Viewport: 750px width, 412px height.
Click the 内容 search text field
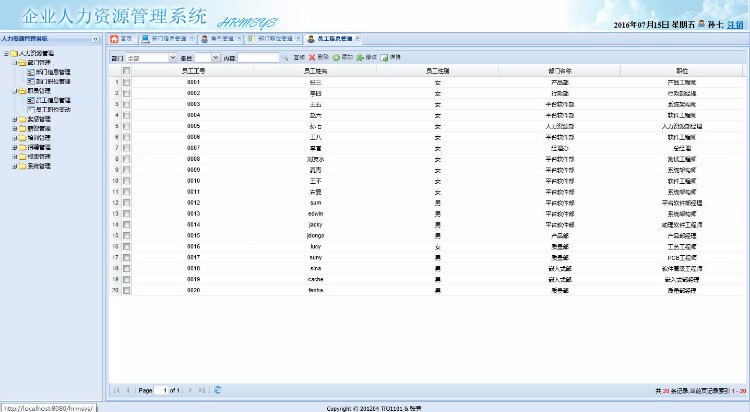pos(258,57)
